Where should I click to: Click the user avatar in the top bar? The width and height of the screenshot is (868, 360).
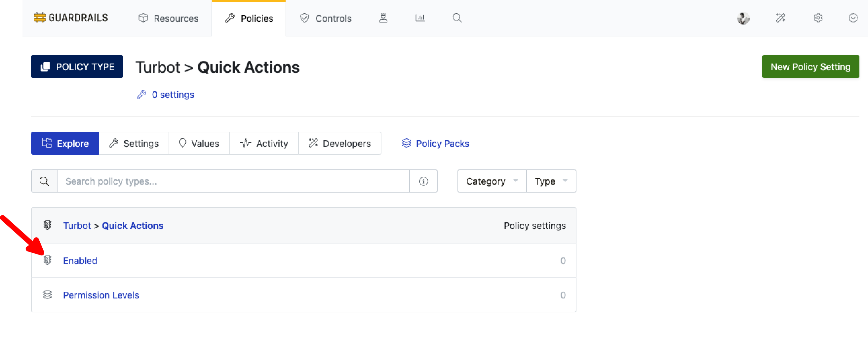744,18
